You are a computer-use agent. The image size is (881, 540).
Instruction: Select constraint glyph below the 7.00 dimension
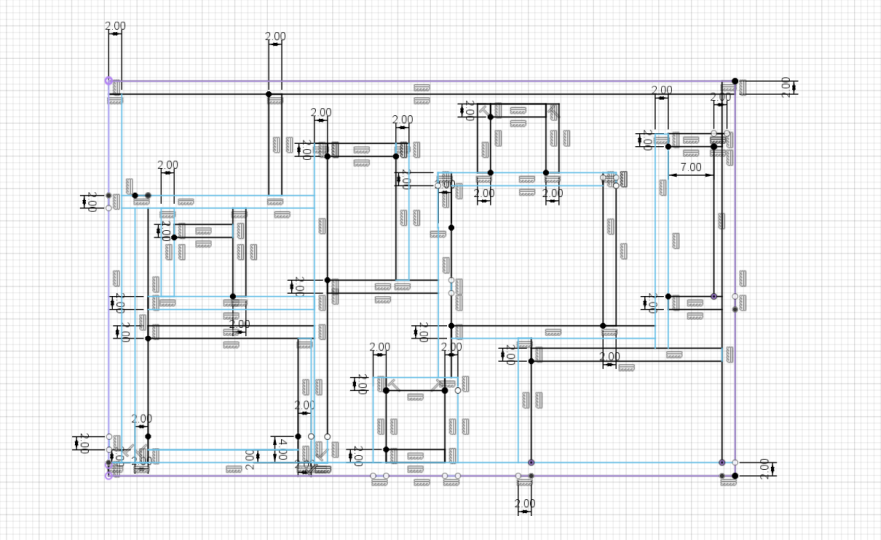pos(676,241)
